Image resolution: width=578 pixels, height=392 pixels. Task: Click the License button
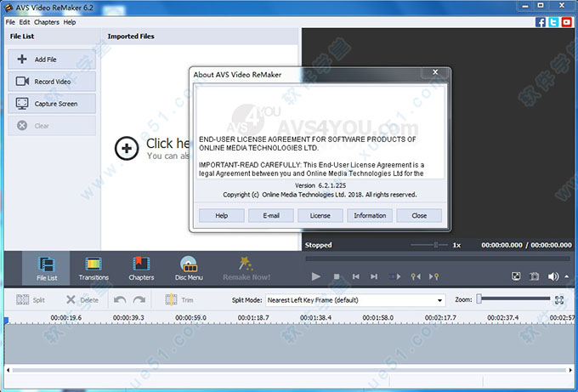[x=320, y=216]
